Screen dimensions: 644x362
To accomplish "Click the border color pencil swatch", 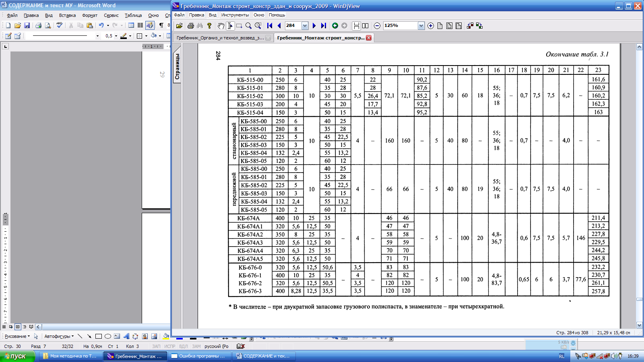I will [x=124, y=36].
